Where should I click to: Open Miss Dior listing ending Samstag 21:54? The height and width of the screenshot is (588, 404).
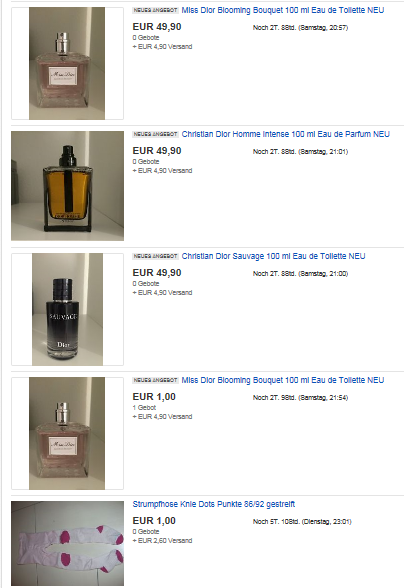point(283,380)
